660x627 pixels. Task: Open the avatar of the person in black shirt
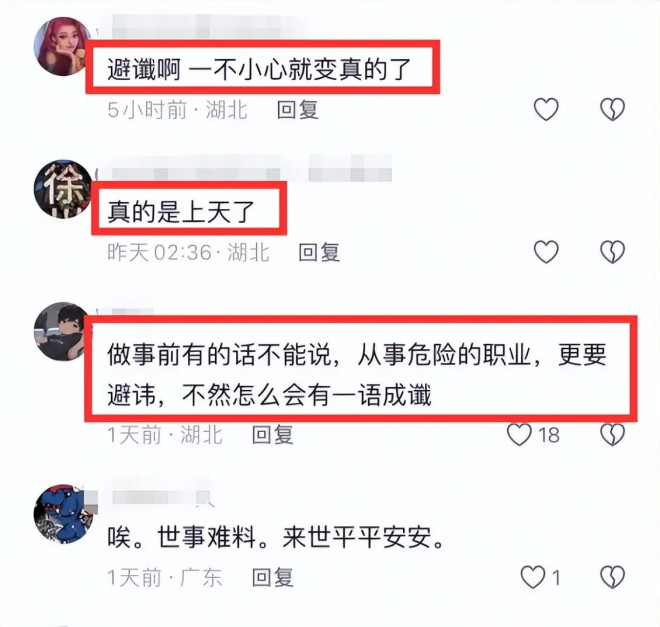click(62, 331)
